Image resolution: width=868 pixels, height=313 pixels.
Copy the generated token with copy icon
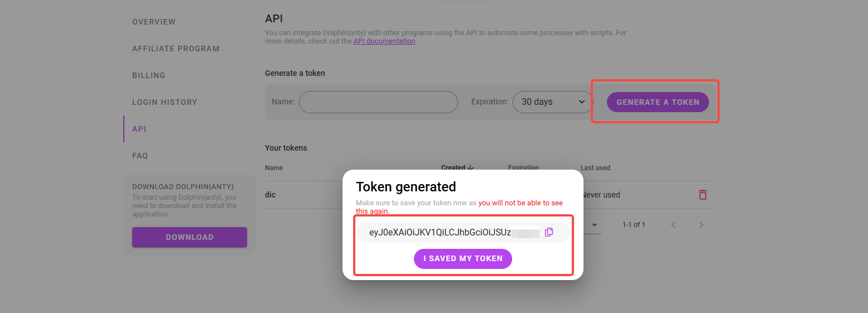[x=549, y=232]
